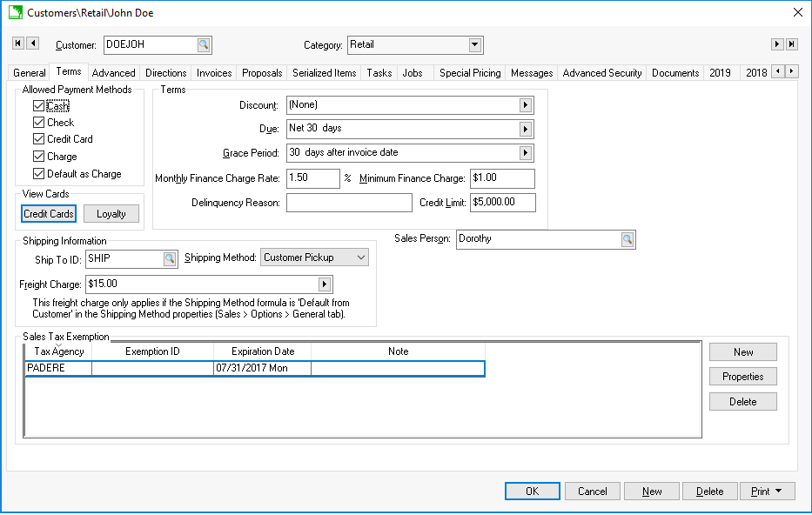The image size is (812, 515).
Task: Jump to last customer record arrow
Action: [x=792, y=44]
